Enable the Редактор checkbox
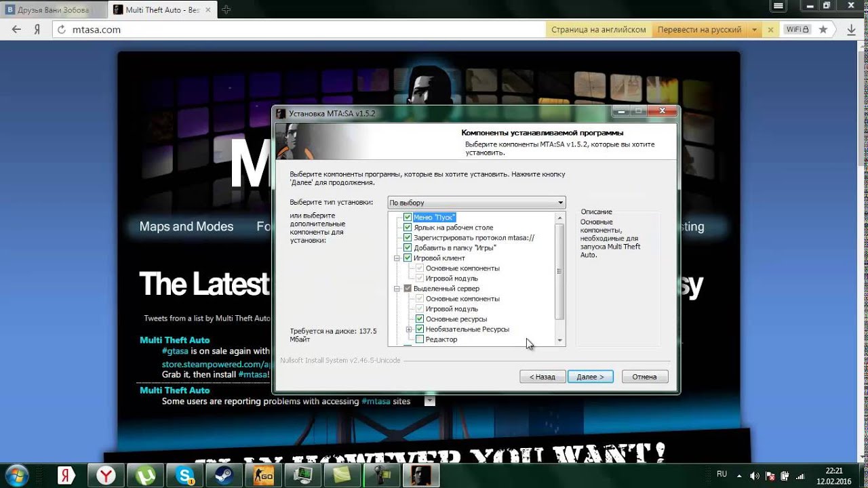Viewport: 868px width, 488px height. (420, 340)
